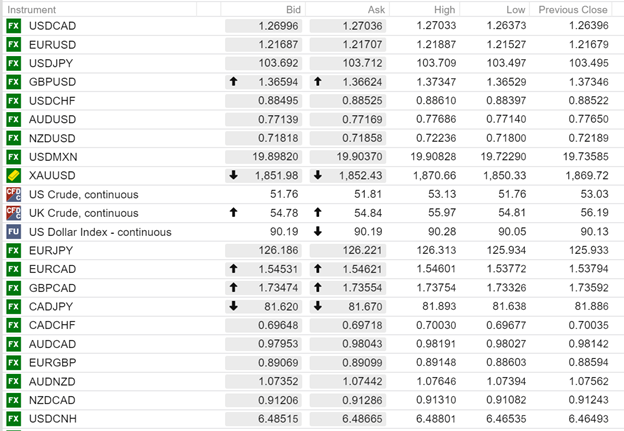Click the FX icon beside GBPUSD
Image resolution: width=624 pixels, height=431 pixels.
(14, 82)
